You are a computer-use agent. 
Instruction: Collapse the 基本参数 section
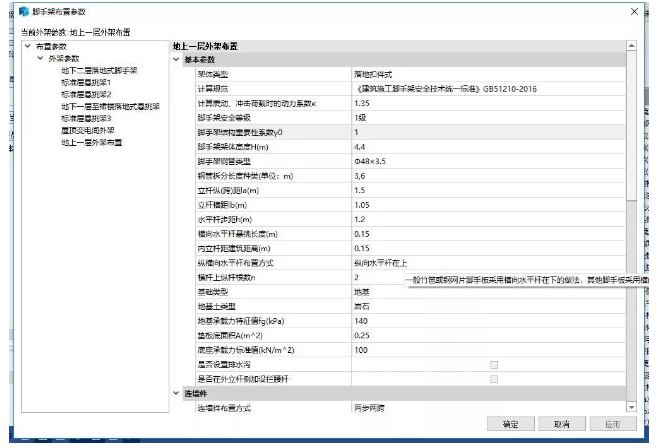click(x=176, y=60)
